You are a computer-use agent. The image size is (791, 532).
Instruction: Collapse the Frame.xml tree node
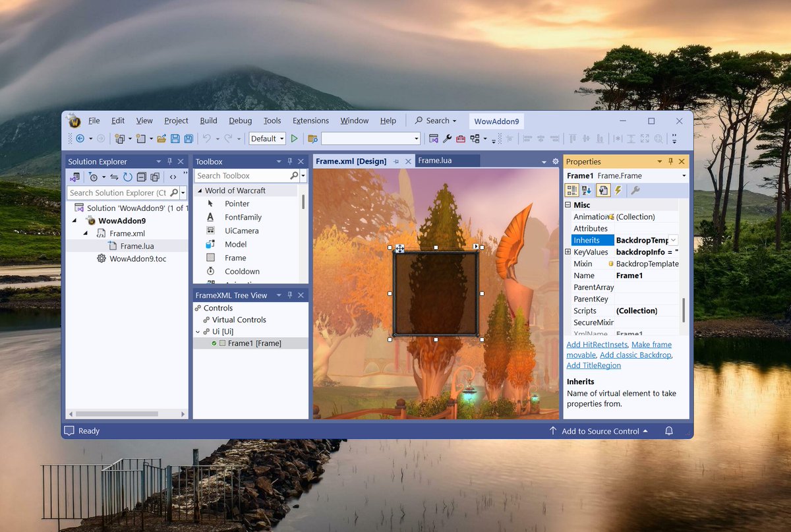click(86, 233)
